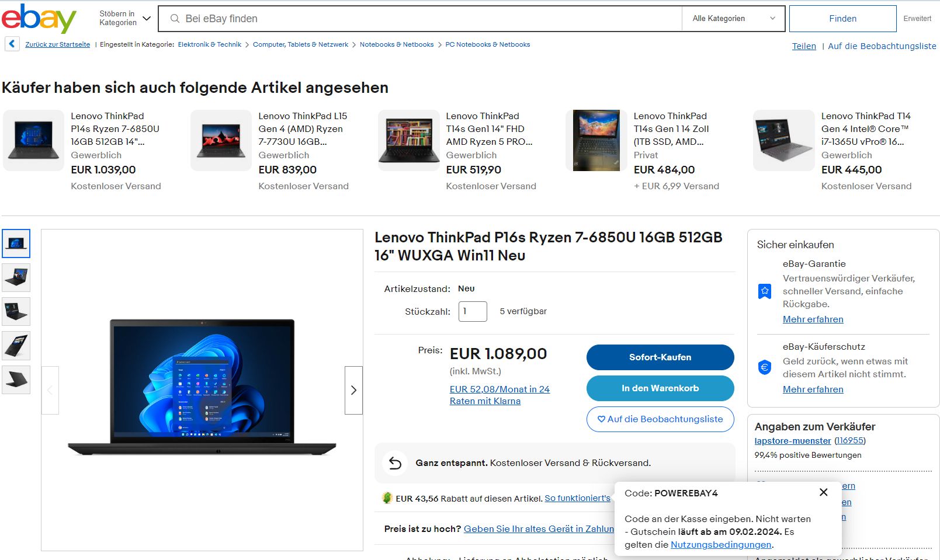The width and height of the screenshot is (940, 560).
Task: Open the Erweitert advanced search link
Action: (917, 19)
